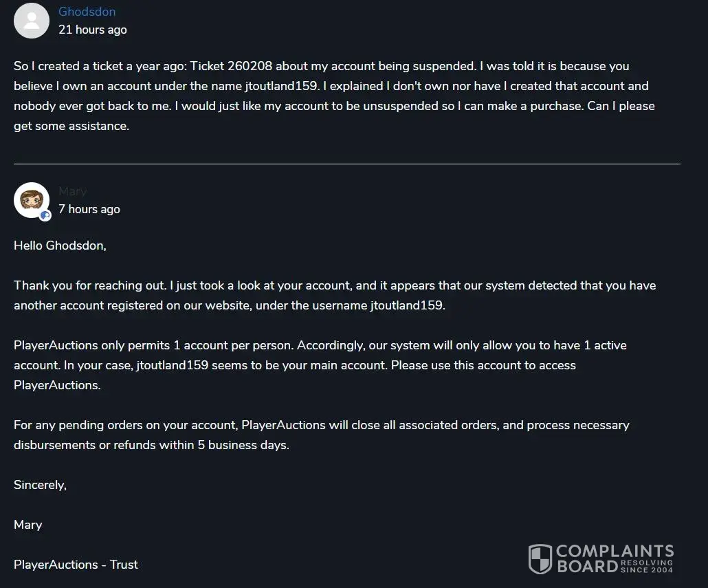Screen dimensions: 708x588
Task: Click the "Thank you for reaching out" paragraph
Action: coord(334,295)
